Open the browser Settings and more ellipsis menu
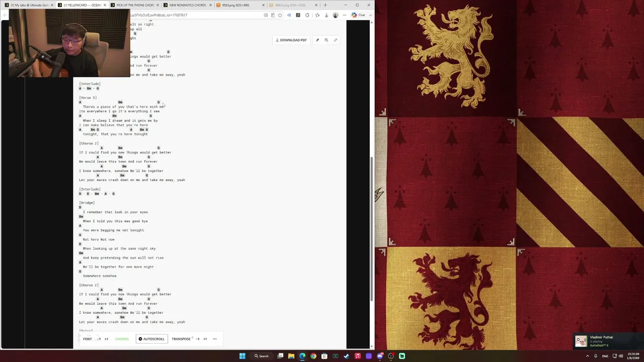Image resolution: width=644 pixels, height=362 pixels. tap(345, 15)
